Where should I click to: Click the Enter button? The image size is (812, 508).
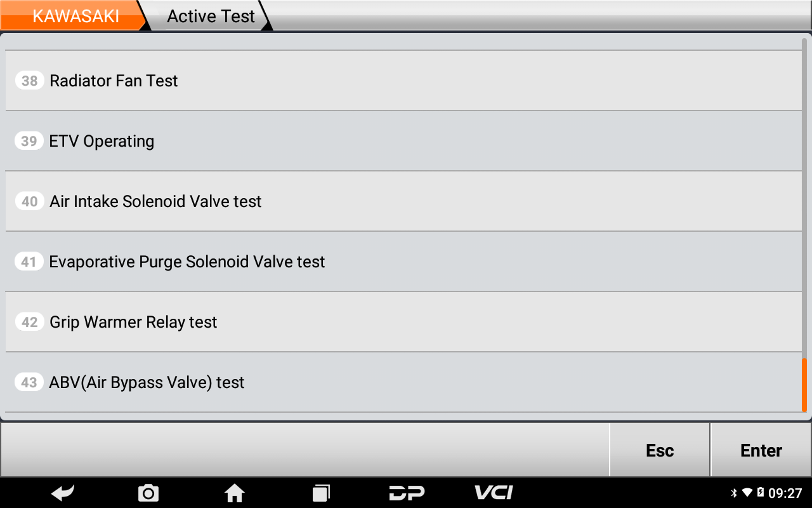click(x=761, y=450)
